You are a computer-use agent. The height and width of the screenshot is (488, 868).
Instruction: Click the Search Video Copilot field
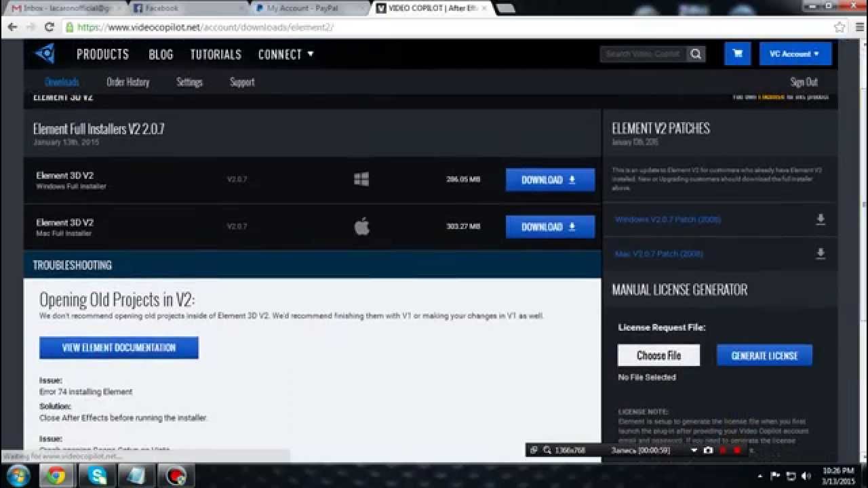point(644,54)
